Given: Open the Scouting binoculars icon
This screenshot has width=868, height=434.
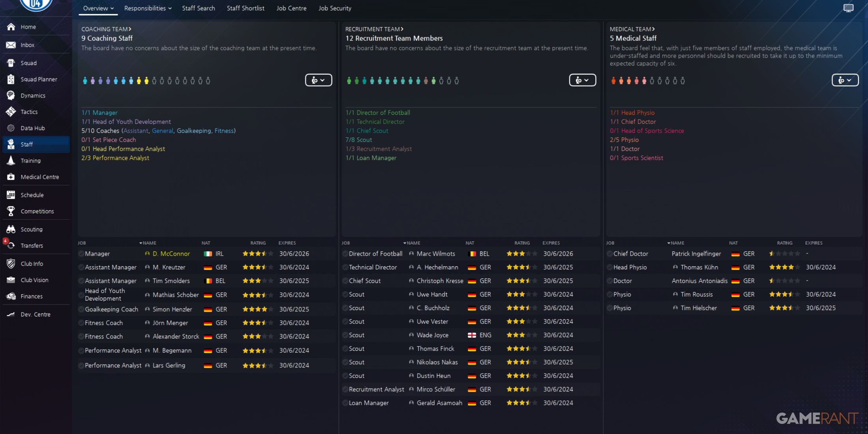Looking at the screenshot, I should pos(11,229).
